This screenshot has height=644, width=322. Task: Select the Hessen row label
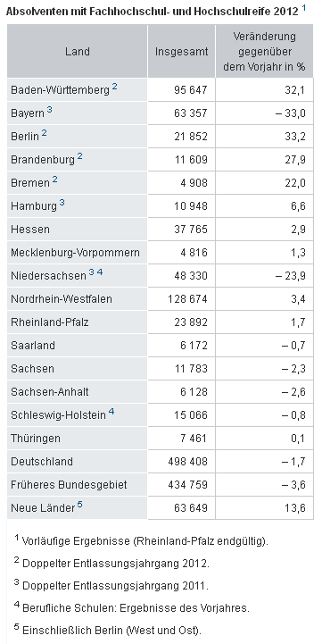pyautogui.click(x=30, y=230)
